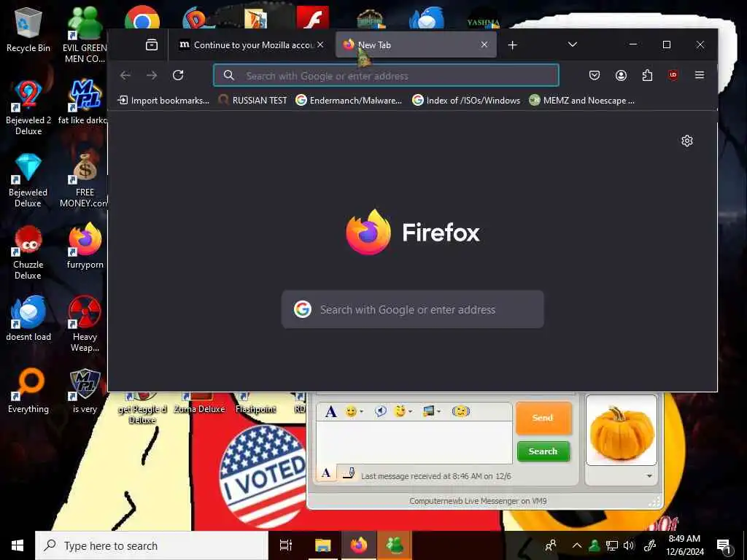Open New Tab personalize gear icon
Image resolution: width=747 pixels, height=560 pixels.
tap(687, 141)
